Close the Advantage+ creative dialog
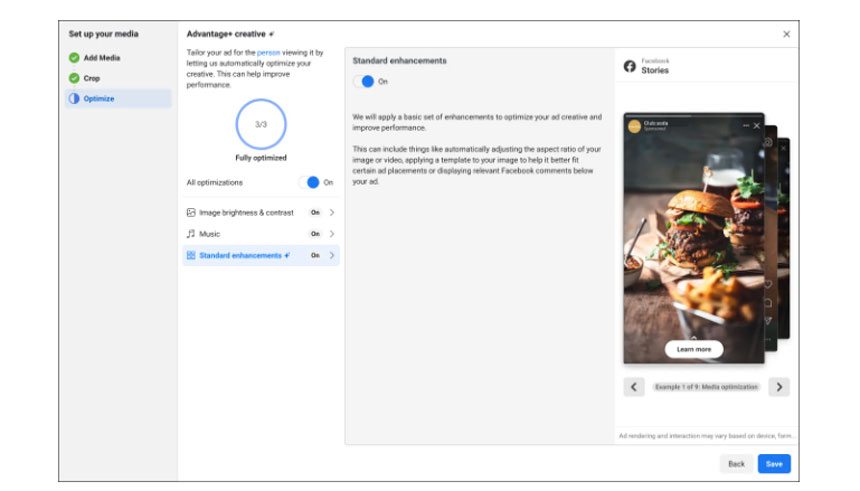860x491 pixels. pyautogui.click(x=787, y=34)
